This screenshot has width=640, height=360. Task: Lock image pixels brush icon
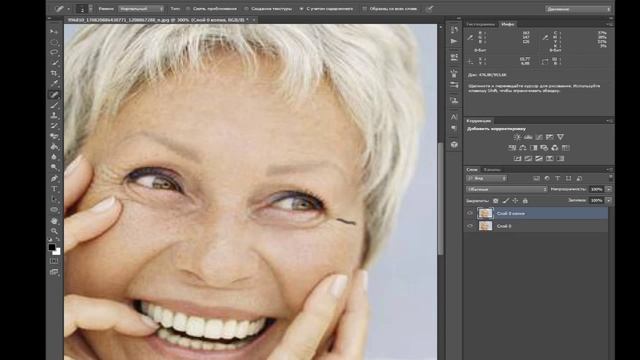(x=506, y=201)
